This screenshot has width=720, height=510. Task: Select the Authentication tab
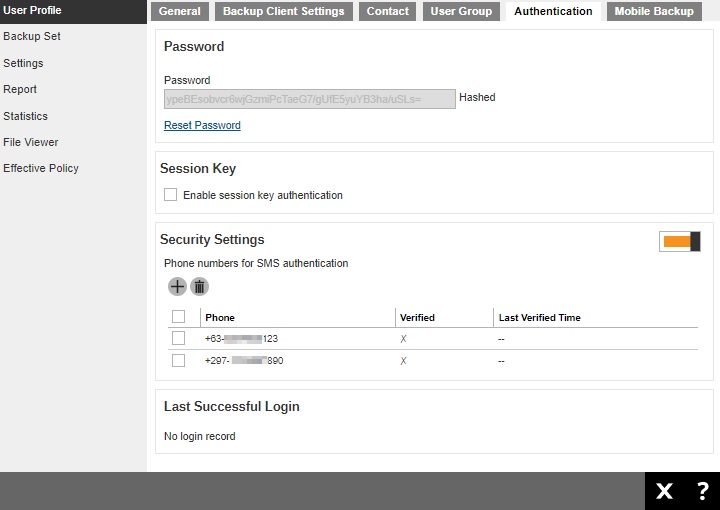coord(553,11)
